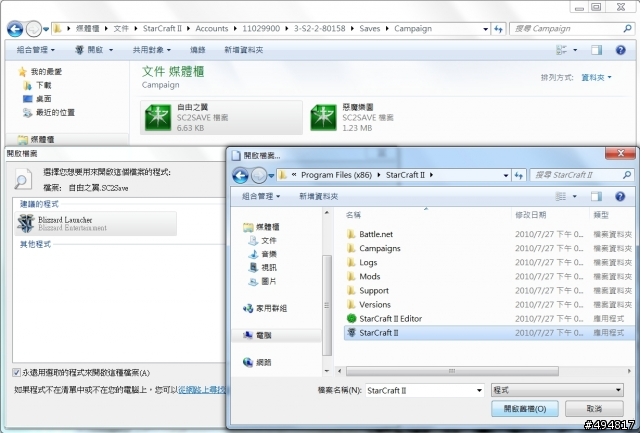The width and height of the screenshot is (641, 433).
Task: Change view icon in Campaign window
Action: click(x=562, y=50)
